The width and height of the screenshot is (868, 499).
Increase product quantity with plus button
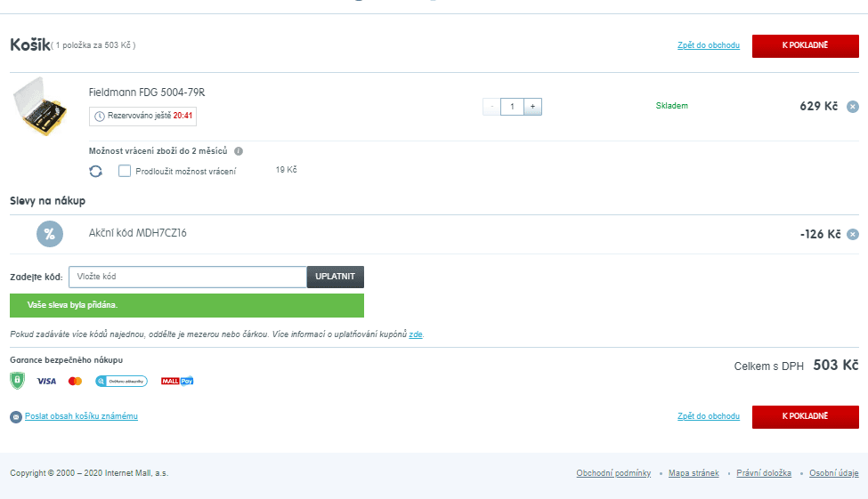click(532, 107)
